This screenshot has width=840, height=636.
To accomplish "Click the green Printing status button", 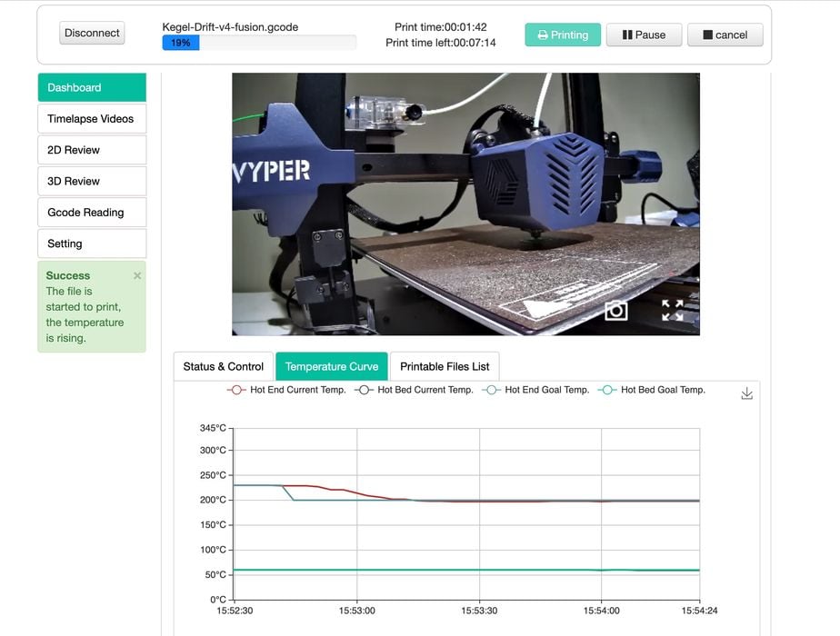I will coord(562,35).
